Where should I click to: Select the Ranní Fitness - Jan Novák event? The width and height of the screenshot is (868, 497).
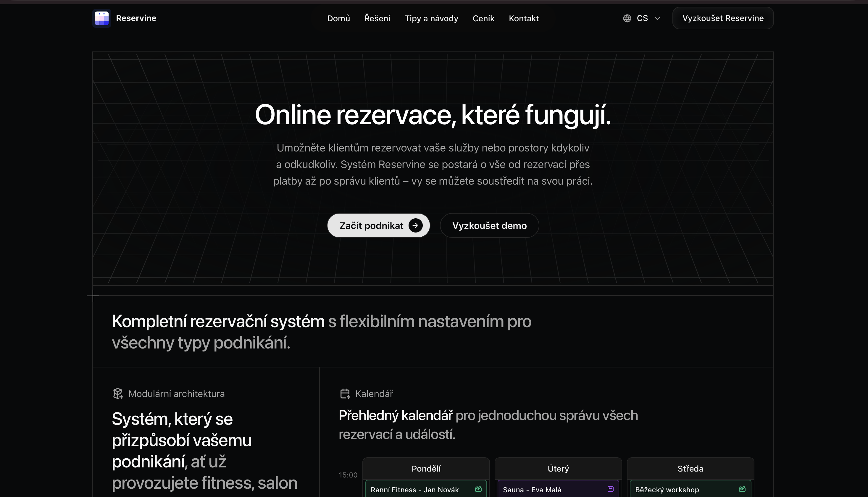click(x=415, y=490)
